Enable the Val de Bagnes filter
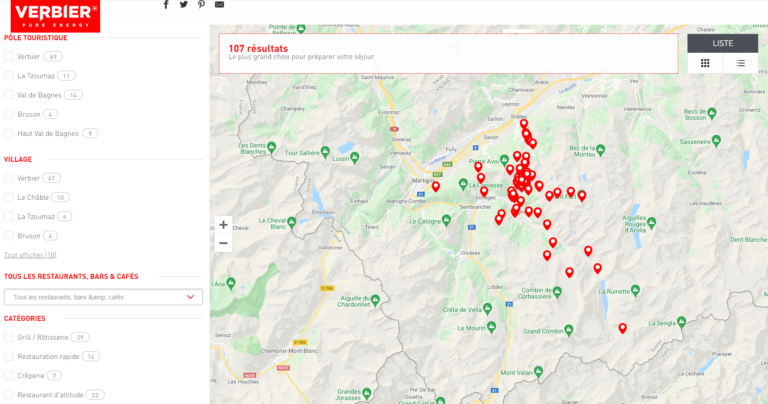This screenshot has height=404, width=768. pos(9,95)
